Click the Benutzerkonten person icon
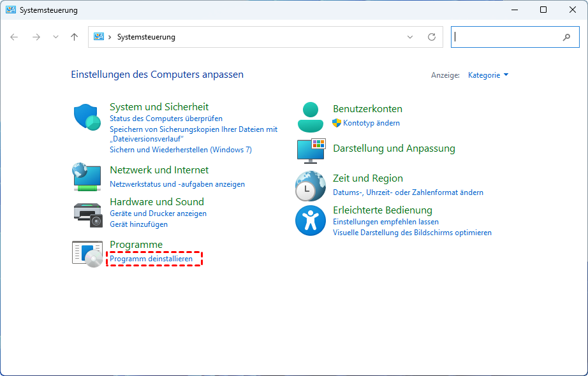 tap(311, 117)
